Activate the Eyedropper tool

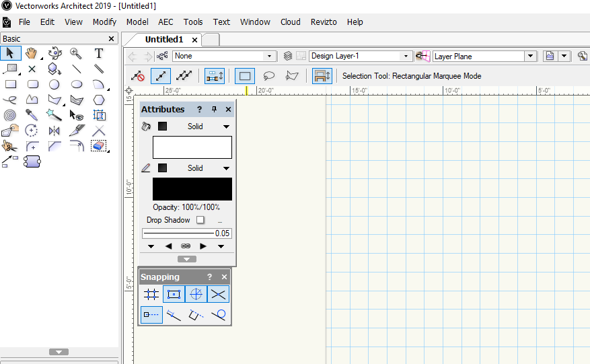pyautogui.click(x=32, y=115)
